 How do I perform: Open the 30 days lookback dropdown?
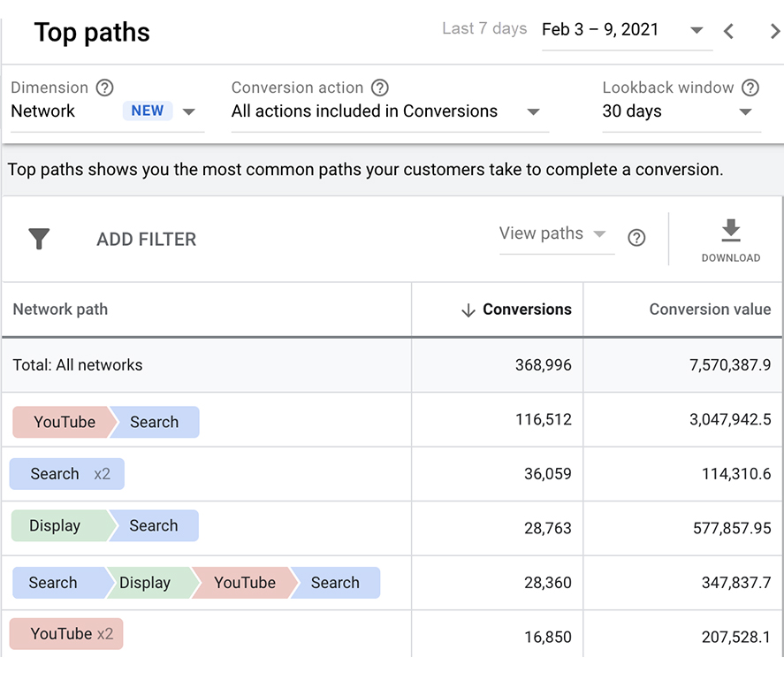tap(681, 111)
